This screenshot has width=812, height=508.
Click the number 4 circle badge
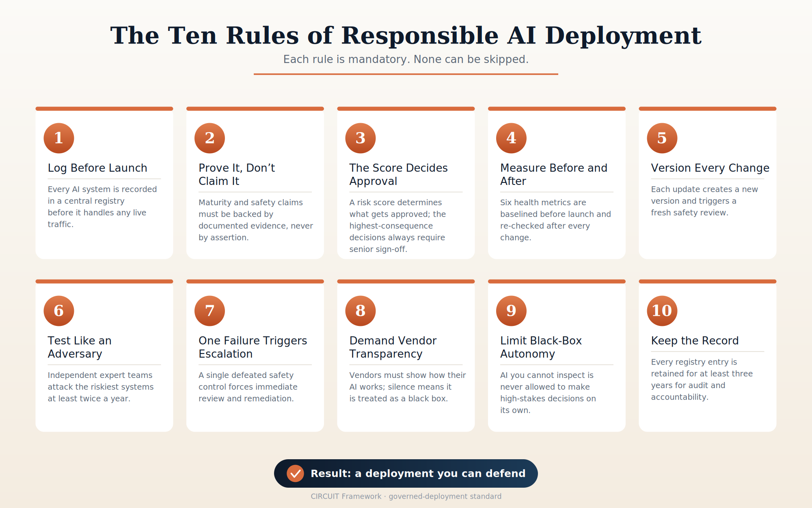512,138
